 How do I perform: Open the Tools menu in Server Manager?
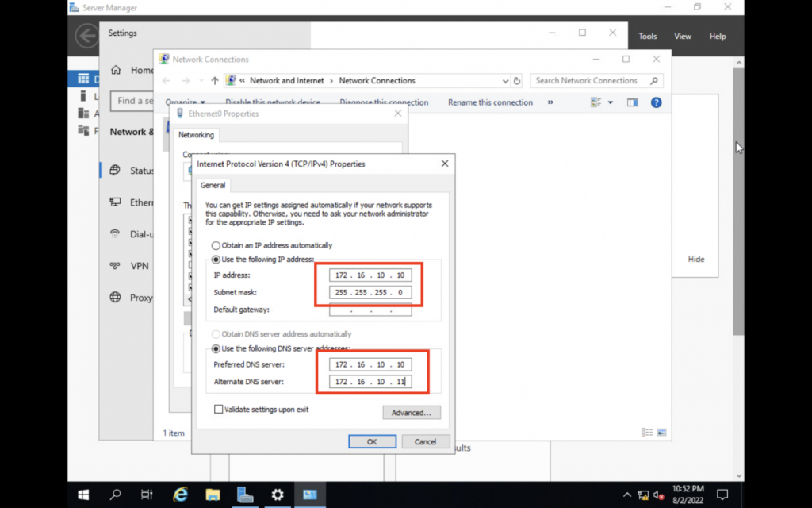click(648, 36)
